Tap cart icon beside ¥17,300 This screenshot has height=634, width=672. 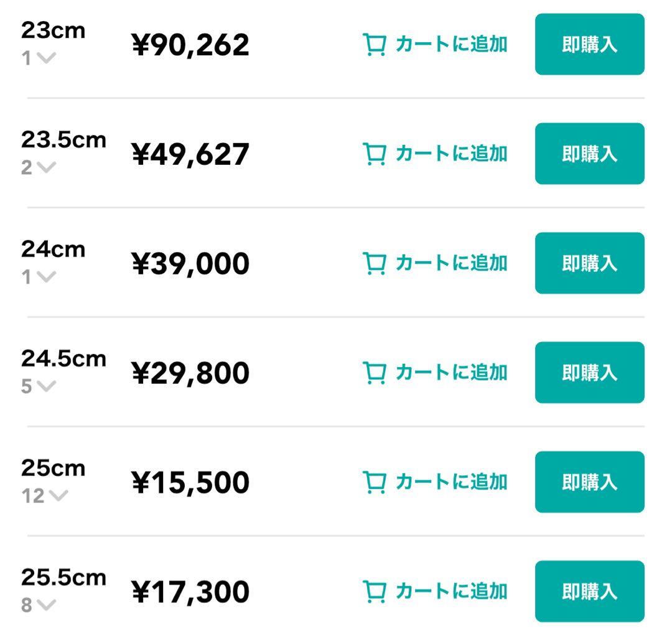click(x=375, y=592)
